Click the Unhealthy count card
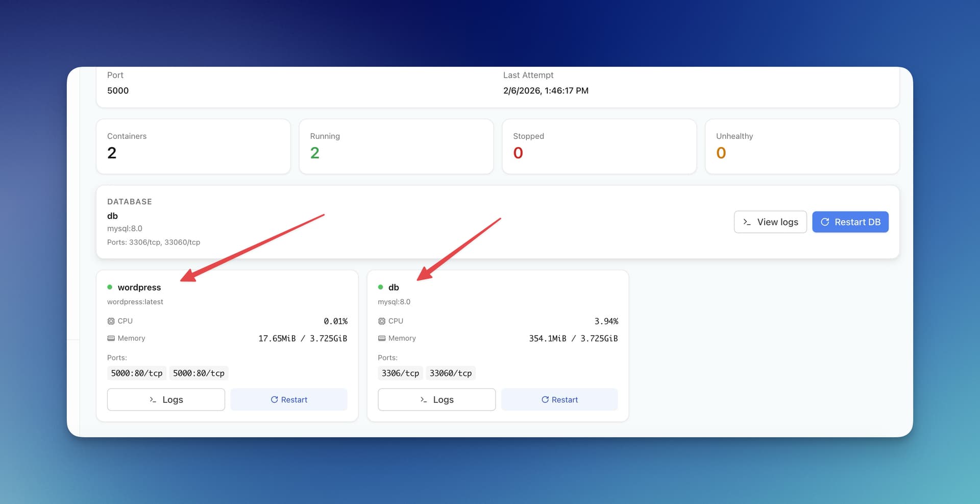Screen dimensions: 980x504 (x=802, y=146)
